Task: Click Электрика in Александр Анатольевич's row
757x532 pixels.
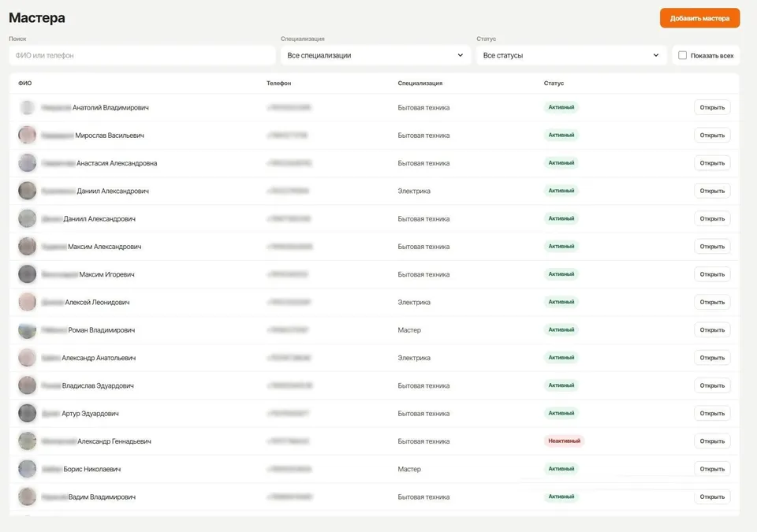Action: tap(414, 358)
